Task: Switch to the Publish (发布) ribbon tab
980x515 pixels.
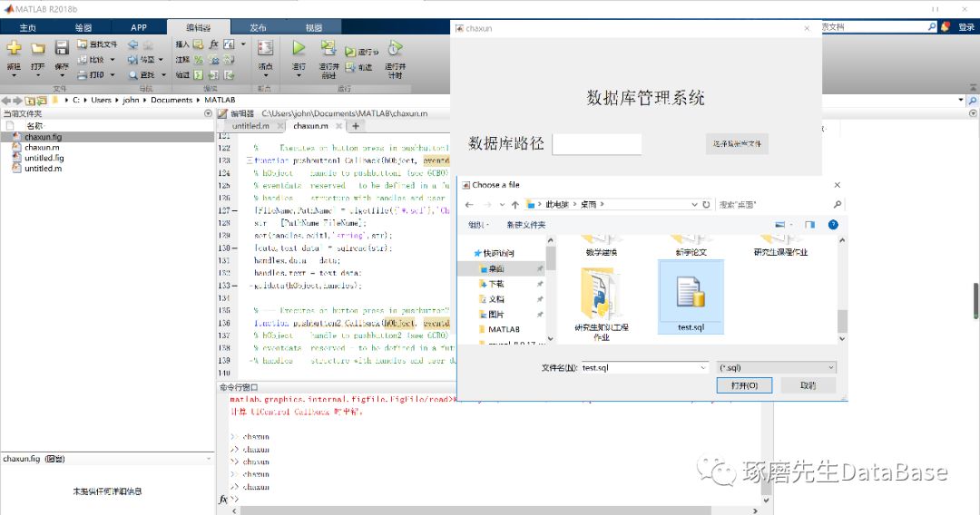Action: click(258, 27)
